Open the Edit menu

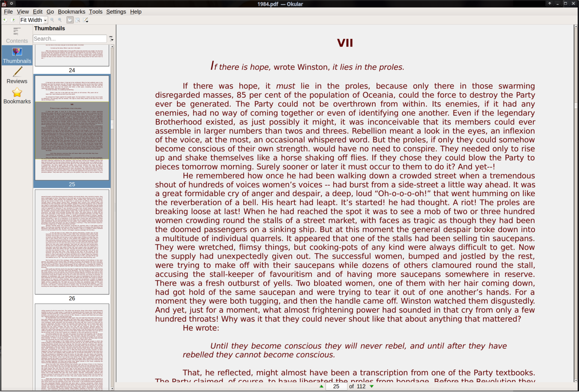(x=38, y=12)
